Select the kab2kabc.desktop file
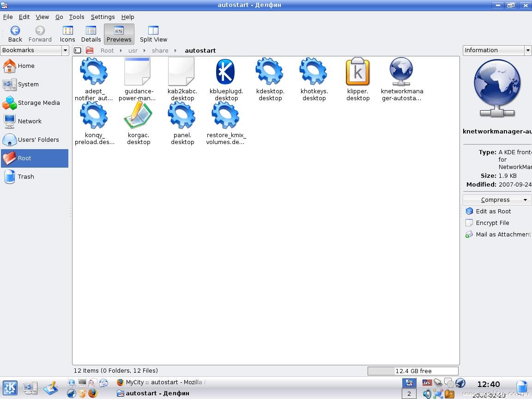This screenshot has height=399, width=532. pos(182,80)
